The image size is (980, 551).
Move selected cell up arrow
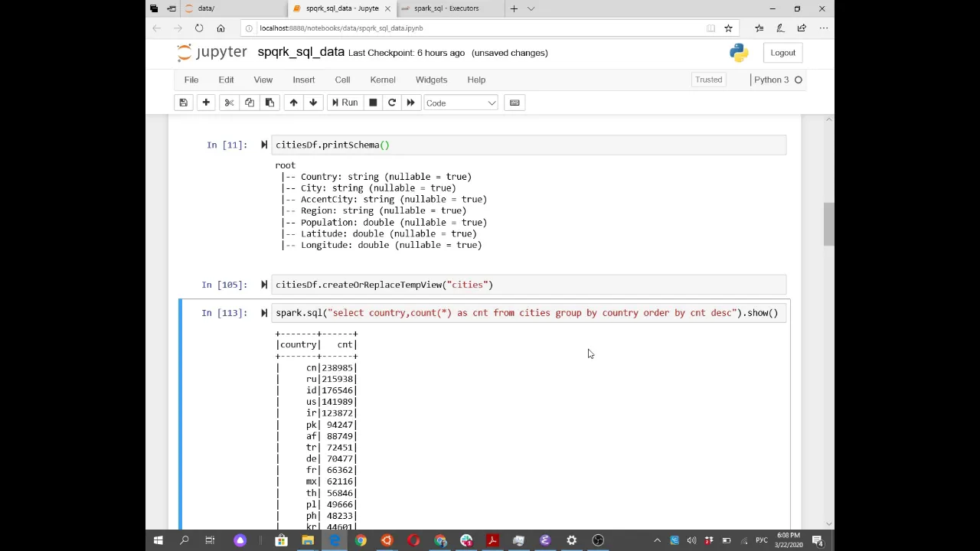[293, 103]
